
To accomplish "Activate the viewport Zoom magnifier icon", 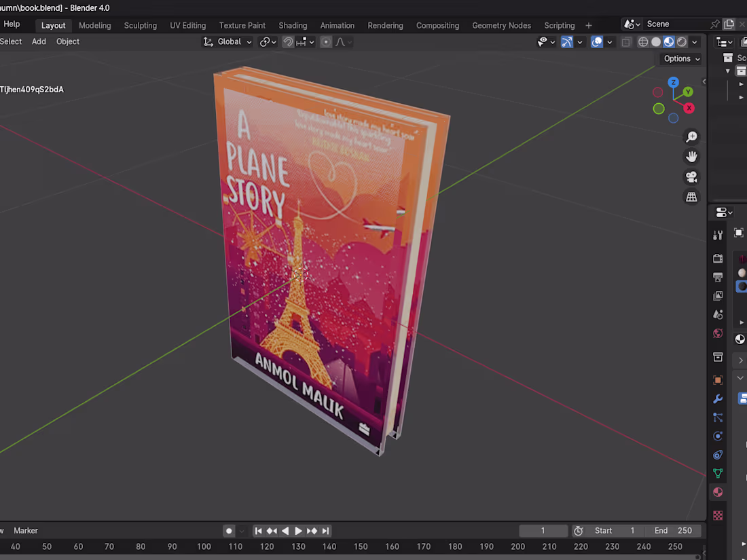I will tap(691, 136).
